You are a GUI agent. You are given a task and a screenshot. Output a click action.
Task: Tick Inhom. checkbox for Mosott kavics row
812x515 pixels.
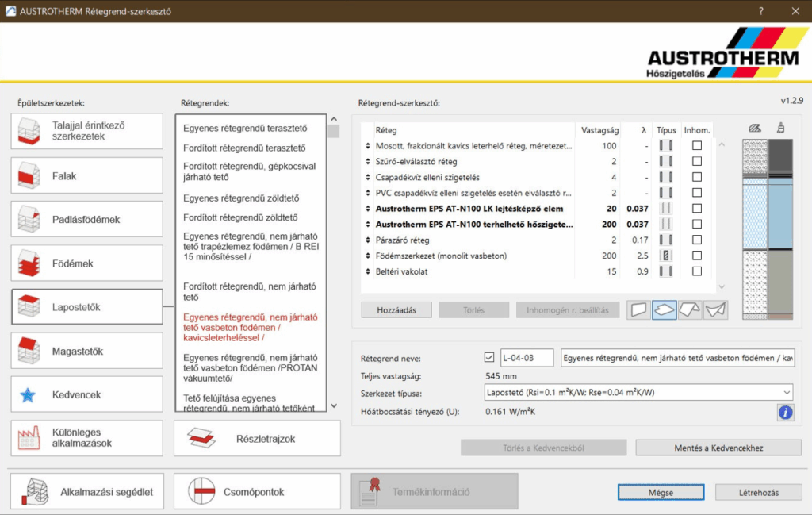click(697, 145)
